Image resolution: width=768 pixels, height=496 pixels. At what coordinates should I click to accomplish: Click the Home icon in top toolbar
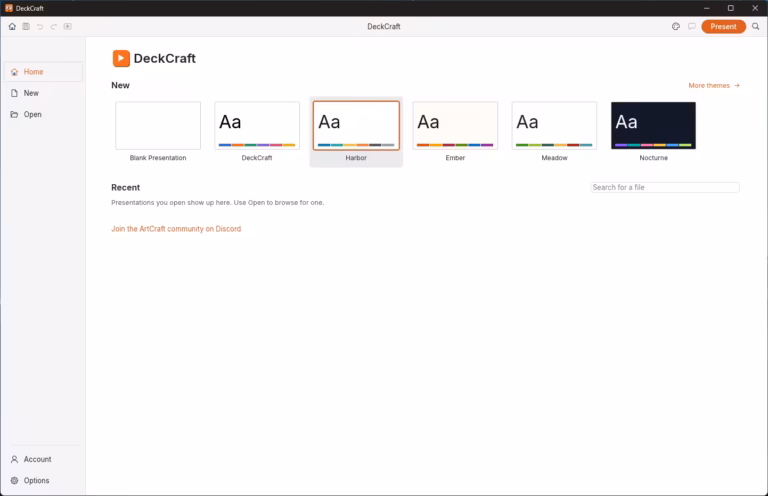point(12,26)
